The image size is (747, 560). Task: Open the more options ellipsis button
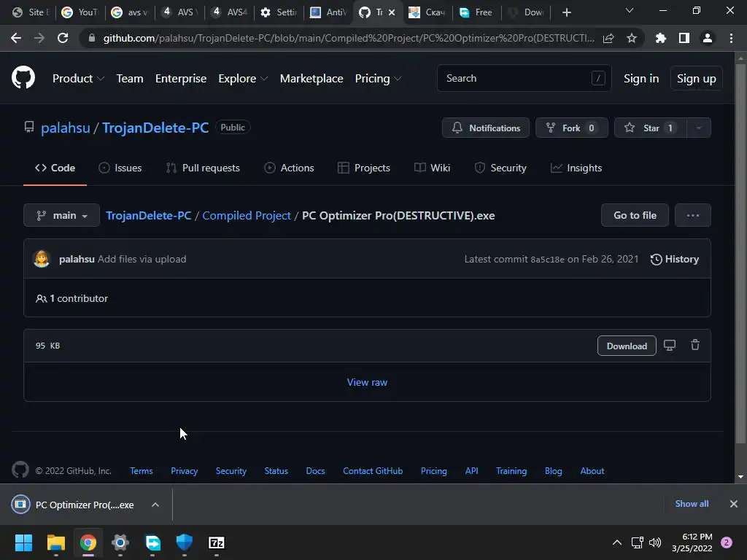693,215
